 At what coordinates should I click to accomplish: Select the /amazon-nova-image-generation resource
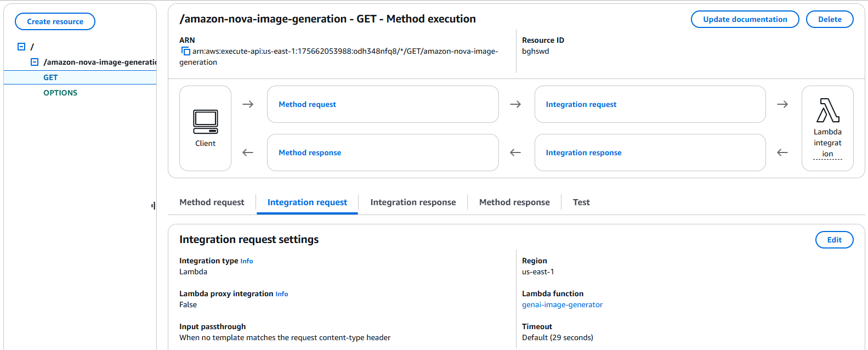click(100, 62)
